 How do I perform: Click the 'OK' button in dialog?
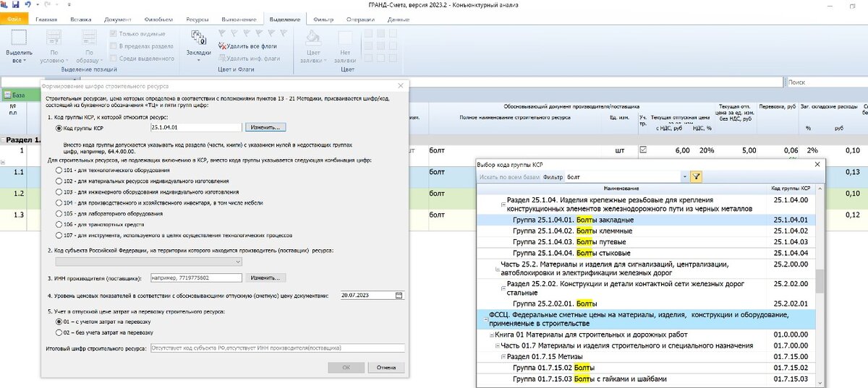[x=346, y=367]
